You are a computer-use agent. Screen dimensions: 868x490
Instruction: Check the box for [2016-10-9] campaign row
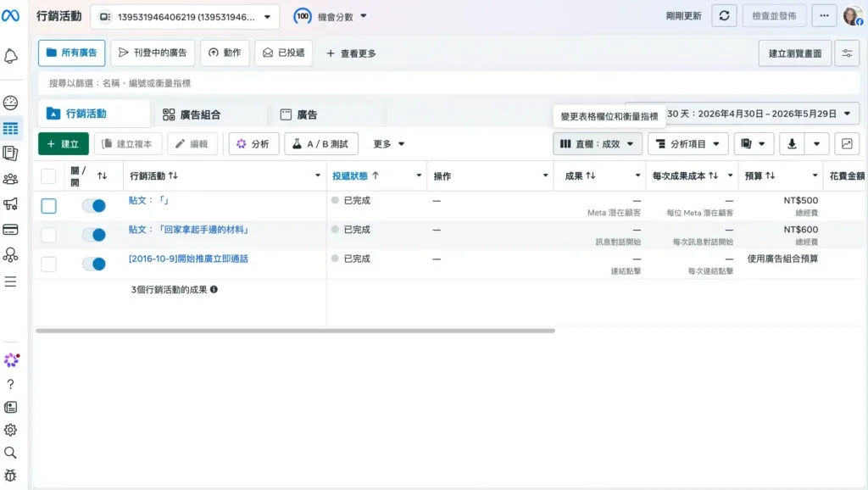tap(48, 264)
